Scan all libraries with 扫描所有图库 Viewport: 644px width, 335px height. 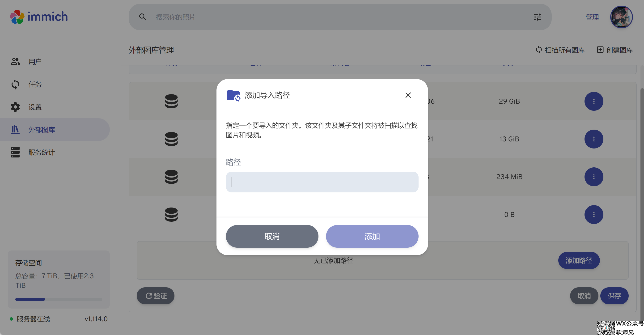tap(560, 50)
